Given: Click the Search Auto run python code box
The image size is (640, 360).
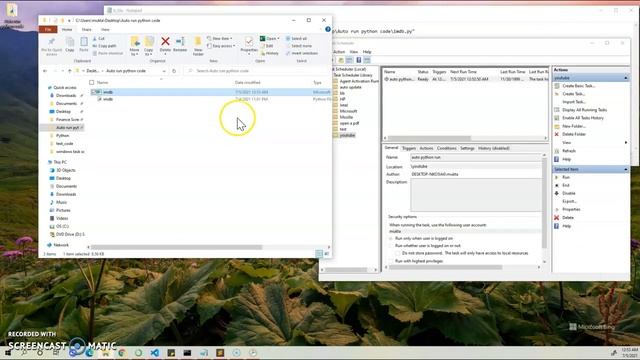Looking at the screenshot, I should (x=257, y=71).
